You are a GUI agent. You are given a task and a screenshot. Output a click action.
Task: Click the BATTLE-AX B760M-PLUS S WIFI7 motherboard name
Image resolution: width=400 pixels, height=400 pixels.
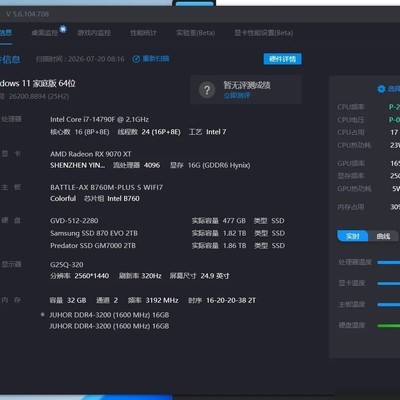click(107, 187)
